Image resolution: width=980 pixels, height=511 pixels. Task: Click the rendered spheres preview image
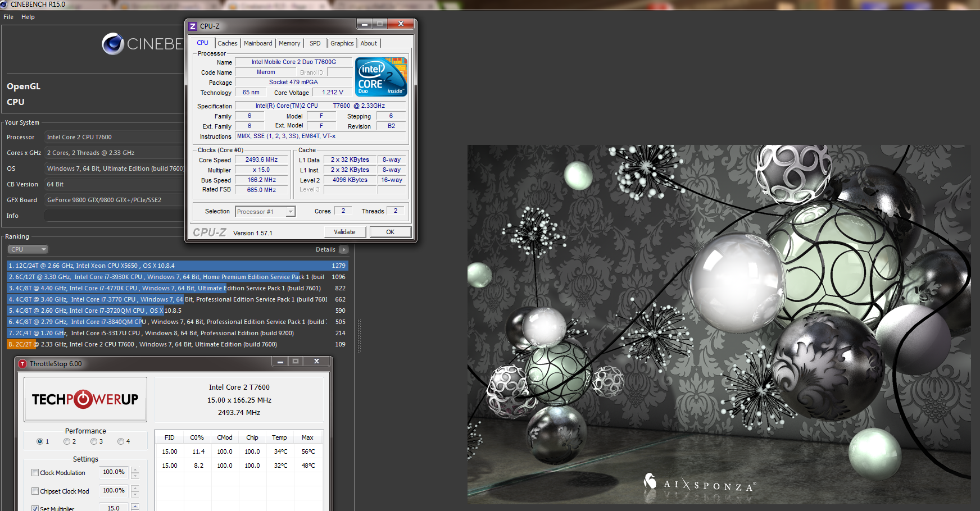pos(719,324)
